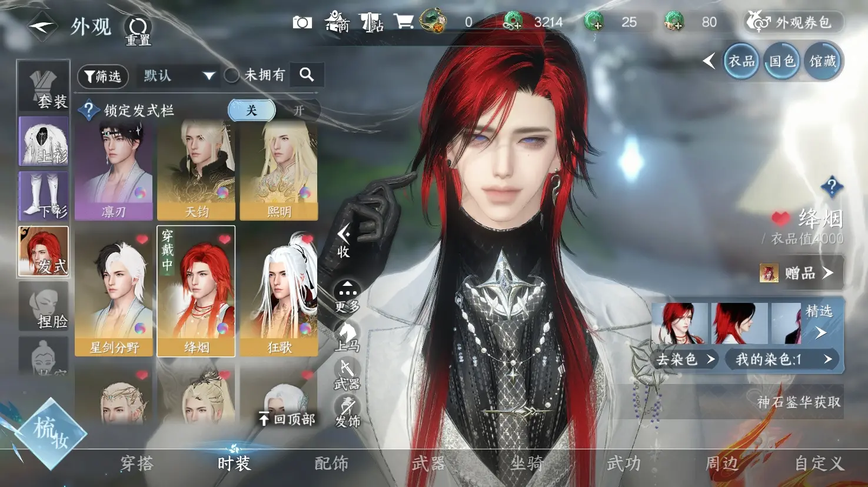This screenshot has height=487, width=868.
Task: Select the 衣品 round button
Action: point(741,61)
